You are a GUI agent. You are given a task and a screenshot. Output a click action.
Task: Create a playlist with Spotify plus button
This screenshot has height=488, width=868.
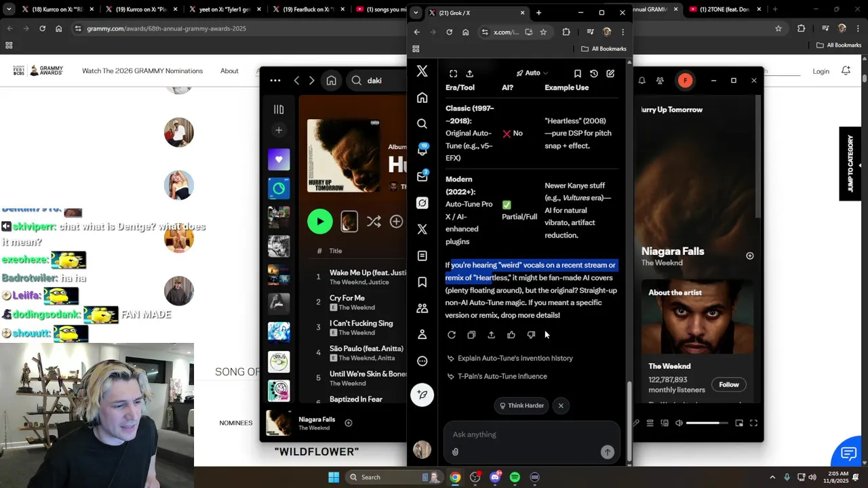click(x=279, y=130)
